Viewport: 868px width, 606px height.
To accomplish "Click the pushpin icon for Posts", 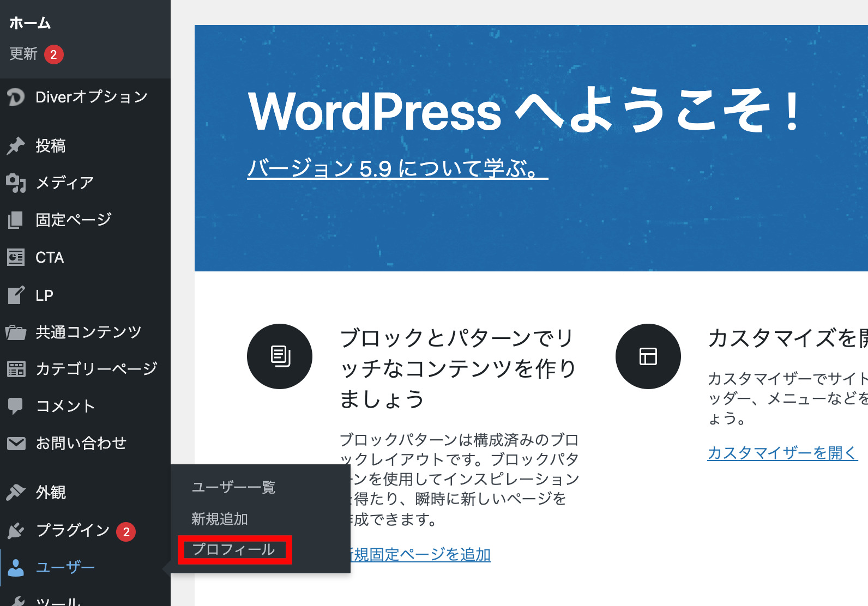I will pyautogui.click(x=16, y=146).
